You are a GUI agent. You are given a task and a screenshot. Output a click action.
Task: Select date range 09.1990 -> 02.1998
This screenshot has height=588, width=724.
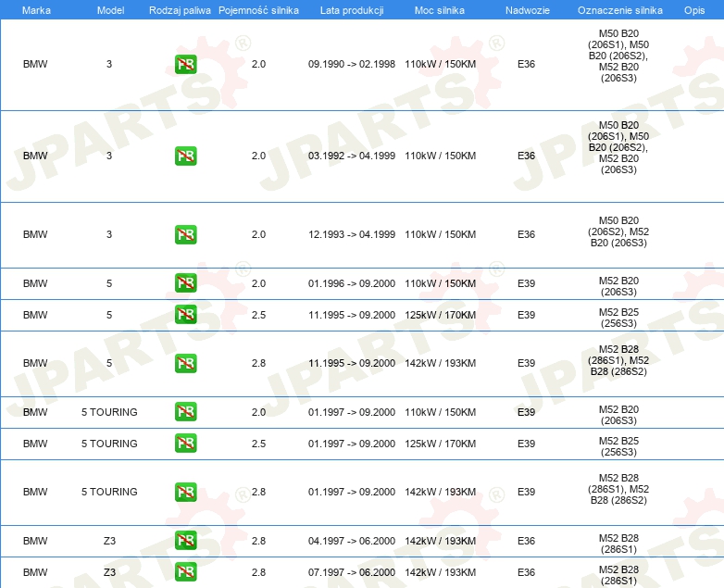(x=352, y=64)
